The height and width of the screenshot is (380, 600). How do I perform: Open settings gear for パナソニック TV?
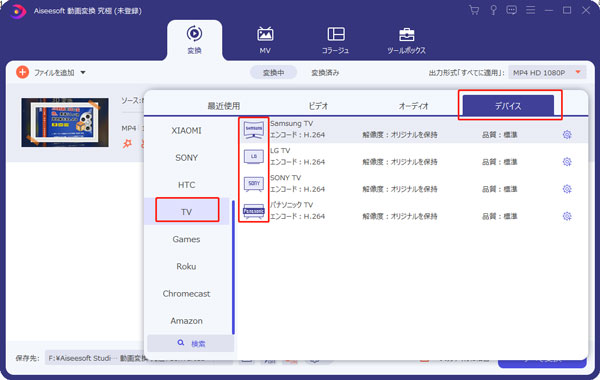coord(567,216)
